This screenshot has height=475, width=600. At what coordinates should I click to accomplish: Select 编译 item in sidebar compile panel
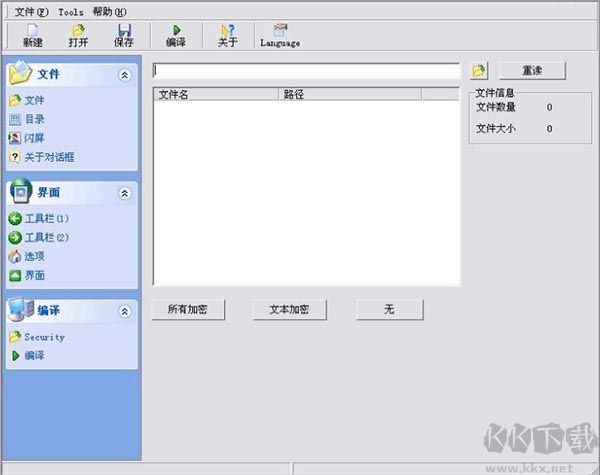[26, 356]
